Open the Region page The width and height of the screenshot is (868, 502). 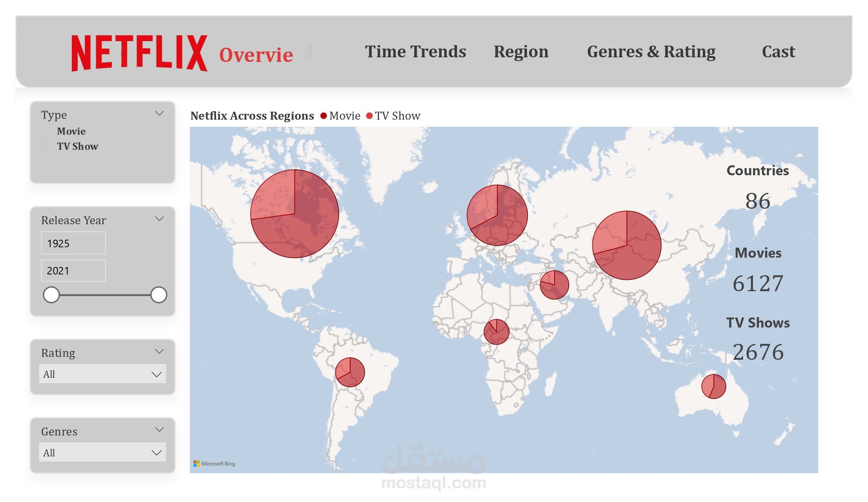click(x=521, y=51)
